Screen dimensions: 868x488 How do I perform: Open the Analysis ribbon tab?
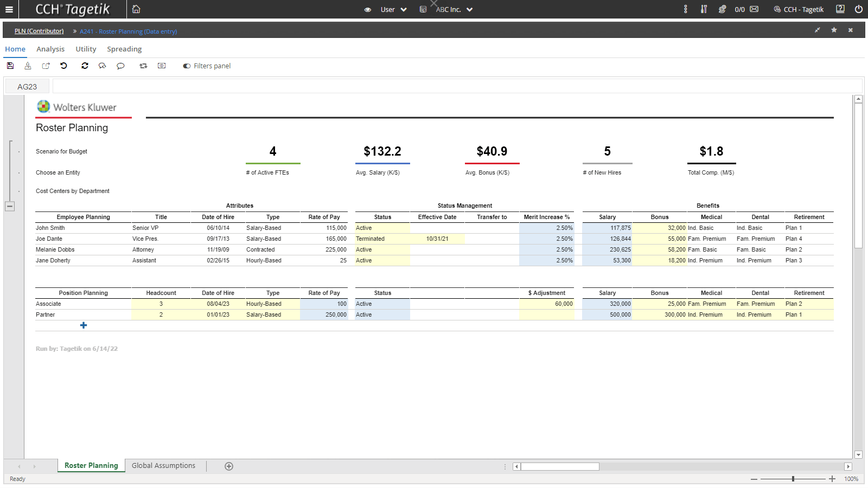(50, 49)
